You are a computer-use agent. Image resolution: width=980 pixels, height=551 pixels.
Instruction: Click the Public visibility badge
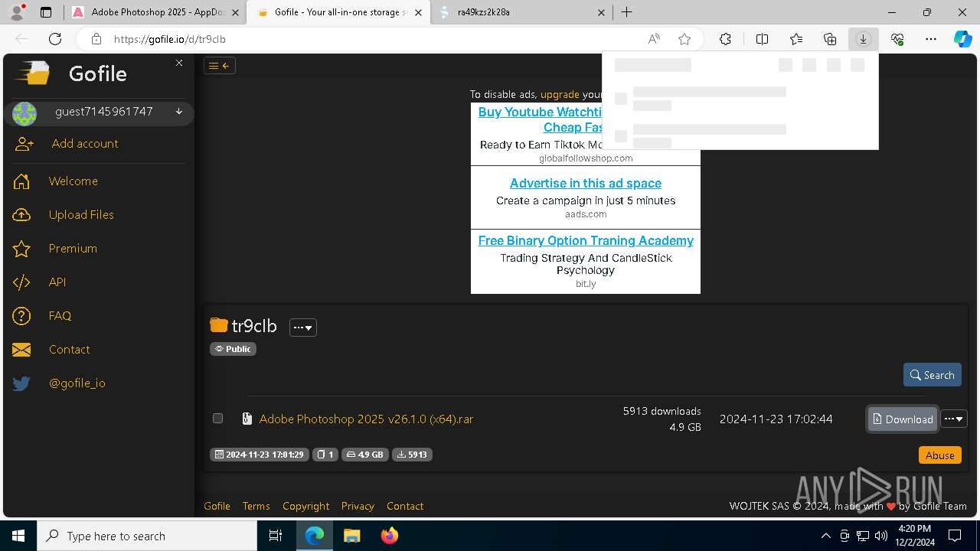(233, 349)
